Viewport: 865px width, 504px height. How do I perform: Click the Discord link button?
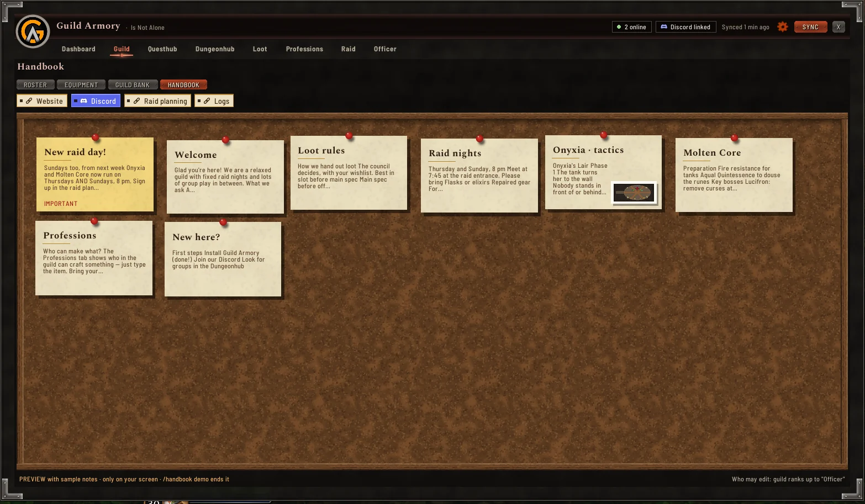[x=96, y=101]
